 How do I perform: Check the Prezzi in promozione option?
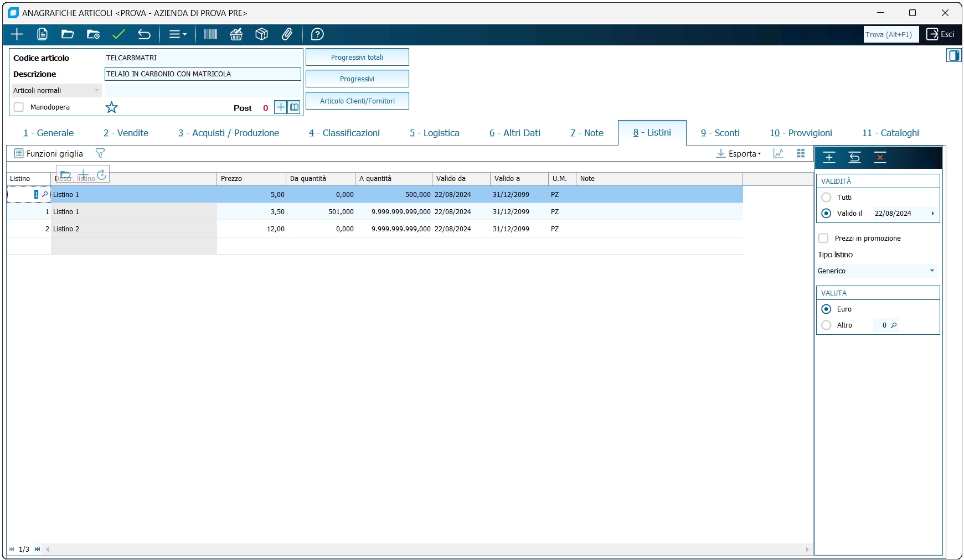pos(823,238)
